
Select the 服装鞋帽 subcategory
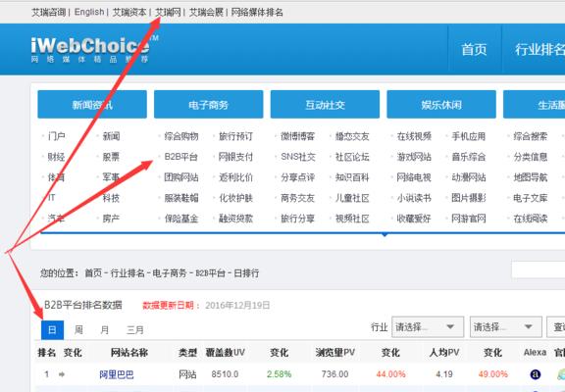tap(181, 198)
